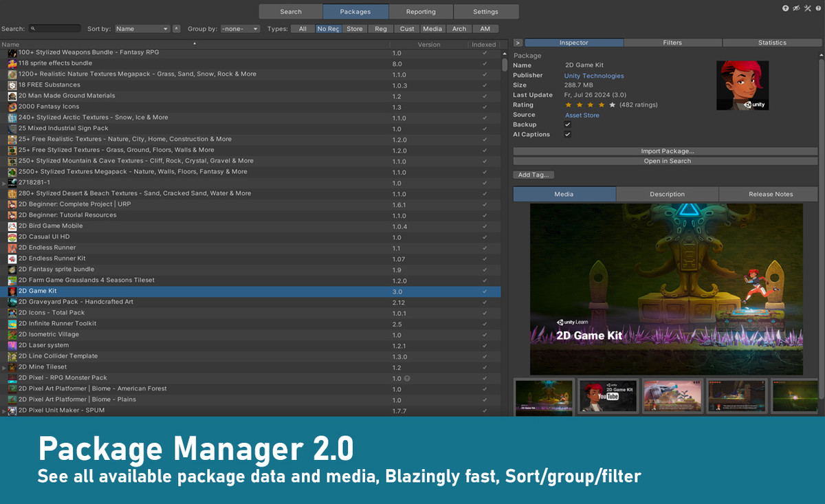Uncheck the Backup checkbox

pyautogui.click(x=567, y=124)
